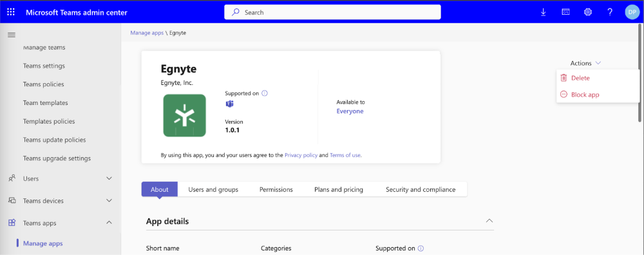Open the settings gear icon
644x255 pixels.
(x=588, y=12)
